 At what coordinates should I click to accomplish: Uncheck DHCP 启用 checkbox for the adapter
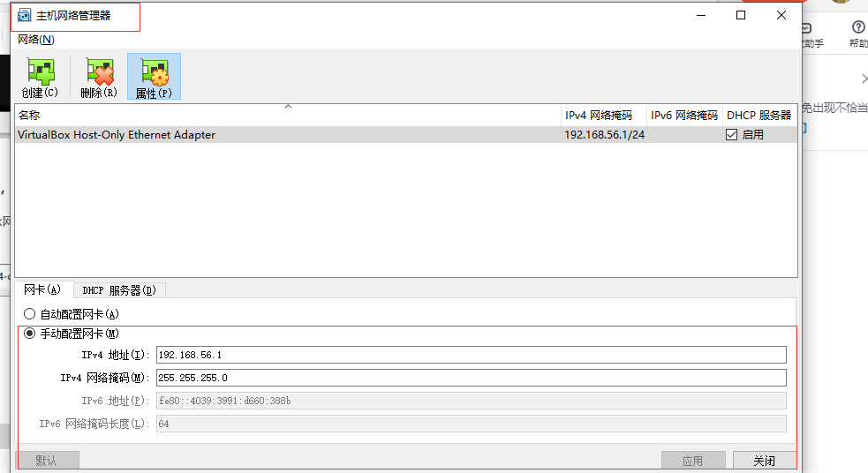point(731,135)
